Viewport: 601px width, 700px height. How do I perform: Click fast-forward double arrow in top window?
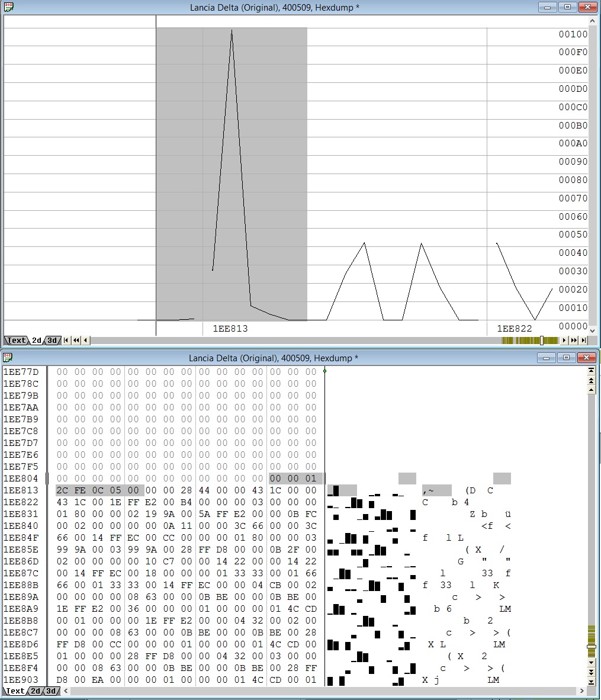click(574, 340)
